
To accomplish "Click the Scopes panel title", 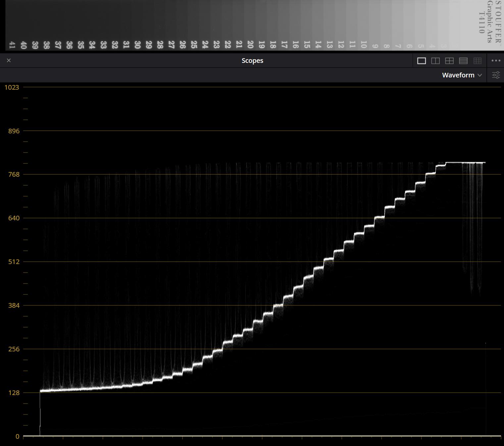I will (x=252, y=61).
